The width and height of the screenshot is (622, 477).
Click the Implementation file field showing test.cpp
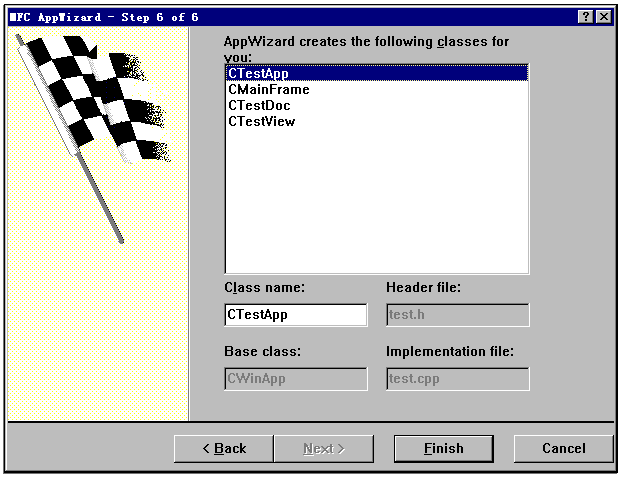coord(458,379)
